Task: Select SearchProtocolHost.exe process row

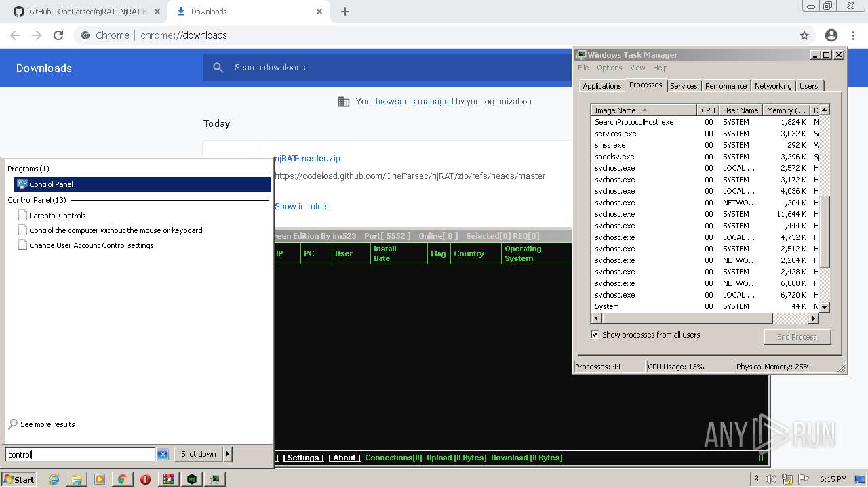Action: (x=705, y=122)
